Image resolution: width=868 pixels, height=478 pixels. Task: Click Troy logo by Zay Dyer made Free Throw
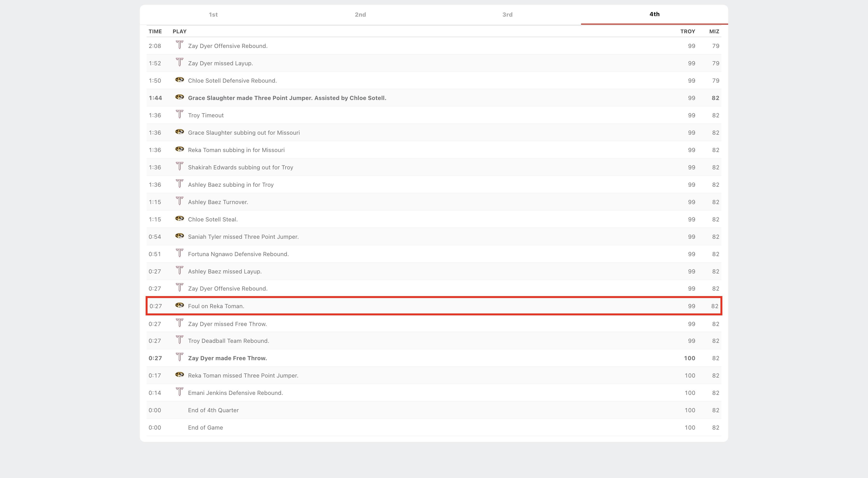[179, 357]
